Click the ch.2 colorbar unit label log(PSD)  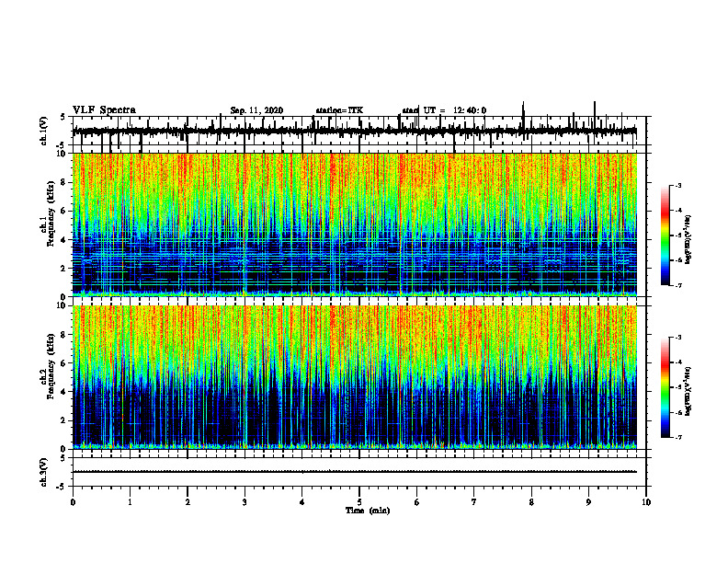(x=688, y=391)
